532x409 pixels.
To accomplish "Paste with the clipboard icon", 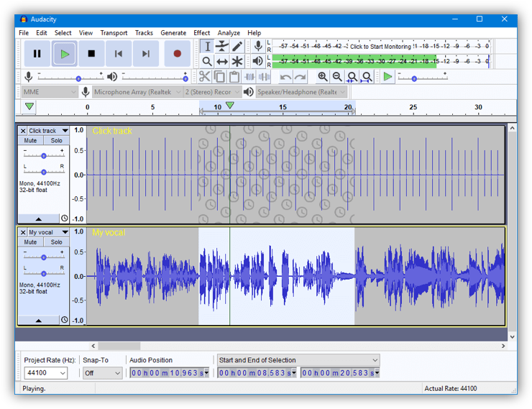I will click(x=234, y=77).
